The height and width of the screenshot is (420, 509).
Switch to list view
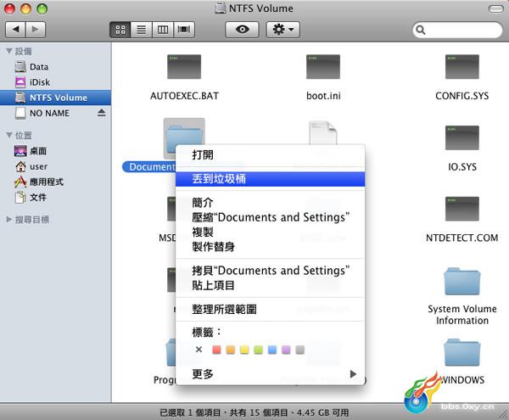(x=141, y=30)
